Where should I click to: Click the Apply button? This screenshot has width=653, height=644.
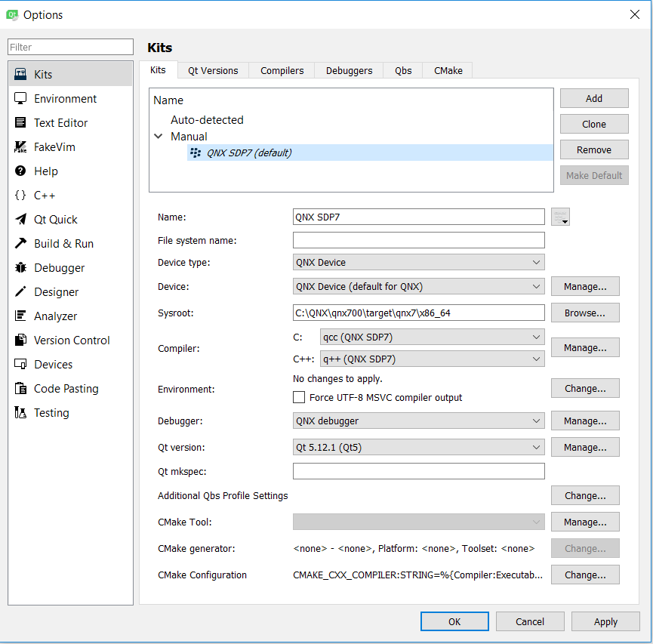coord(605,621)
